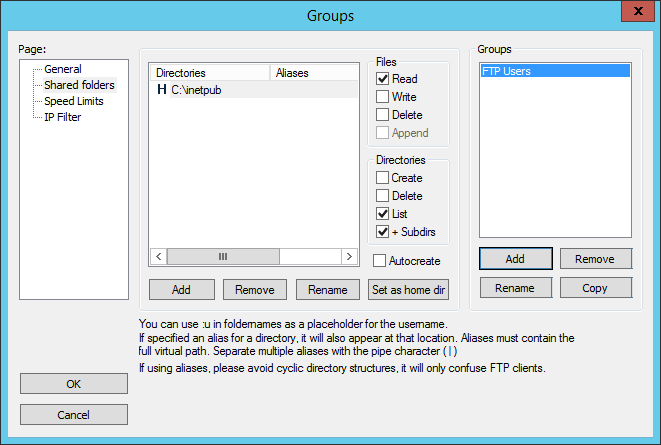Uncheck the Files Read checkbox
The height and width of the screenshot is (445, 661).
click(x=382, y=79)
